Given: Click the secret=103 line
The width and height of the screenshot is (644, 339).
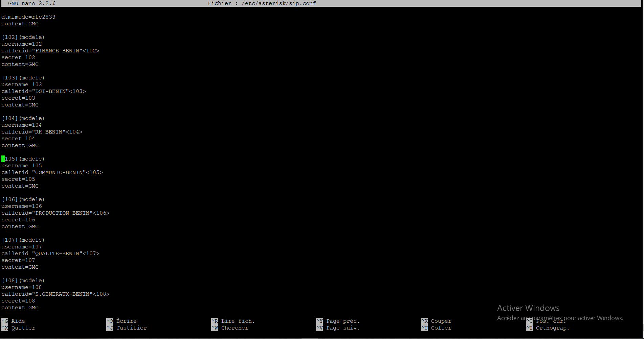Looking at the screenshot, I should pyautogui.click(x=18, y=98).
